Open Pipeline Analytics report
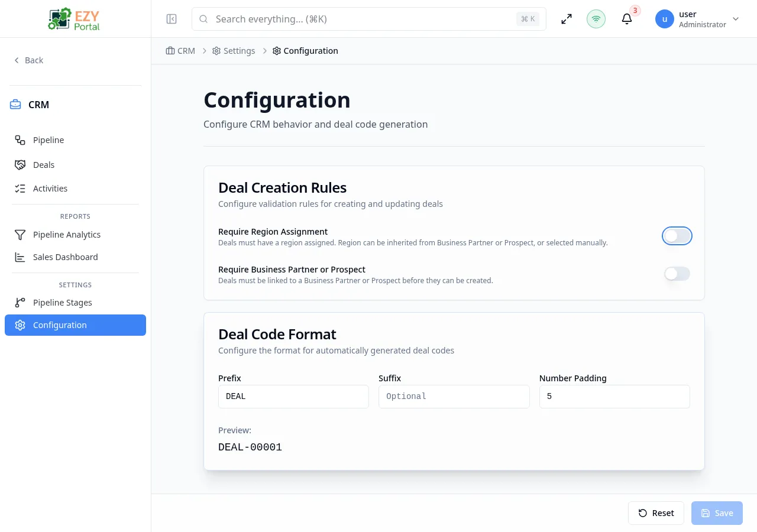The width and height of the screenshot is (757, 532). click(x=75, y=235)
